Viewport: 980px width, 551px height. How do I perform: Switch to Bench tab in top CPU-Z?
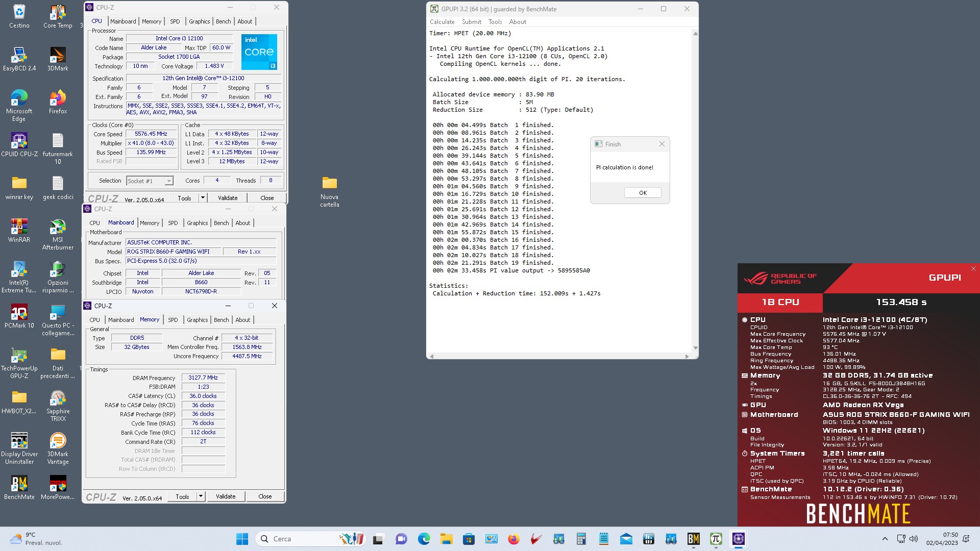tap(223, 21)
